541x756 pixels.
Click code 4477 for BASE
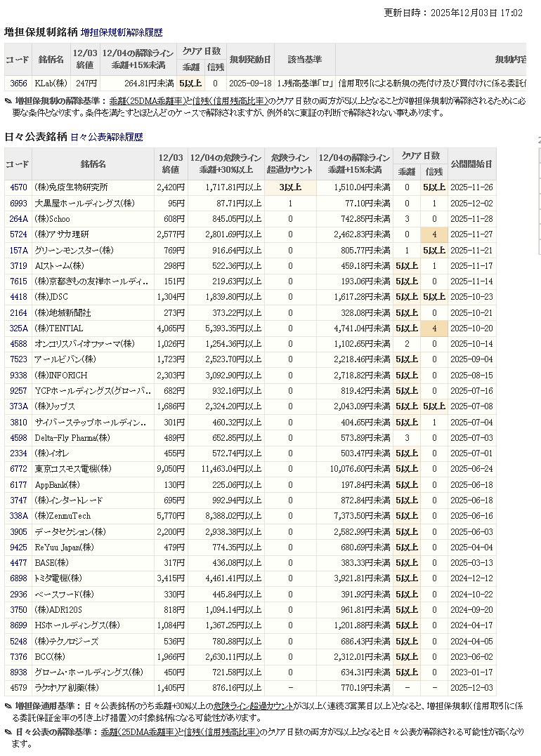coord(18,563)
